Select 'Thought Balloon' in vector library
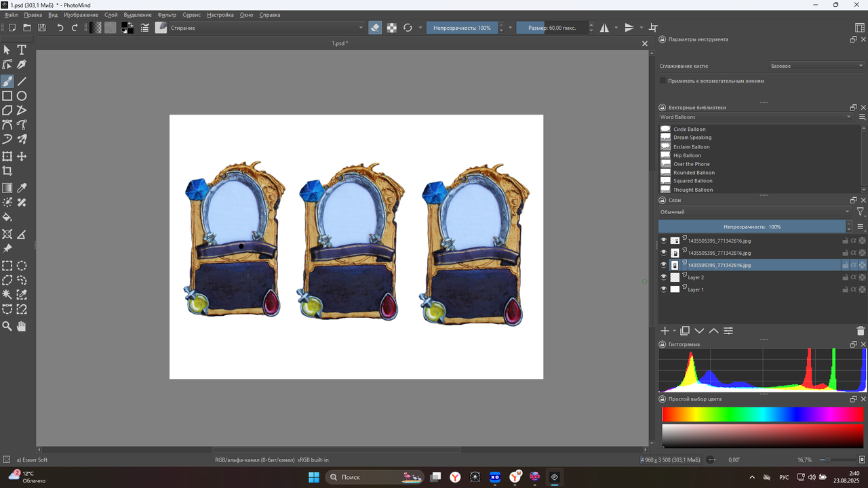The width and height of the screenshot is (868, 488). click(x=693, y=190)
